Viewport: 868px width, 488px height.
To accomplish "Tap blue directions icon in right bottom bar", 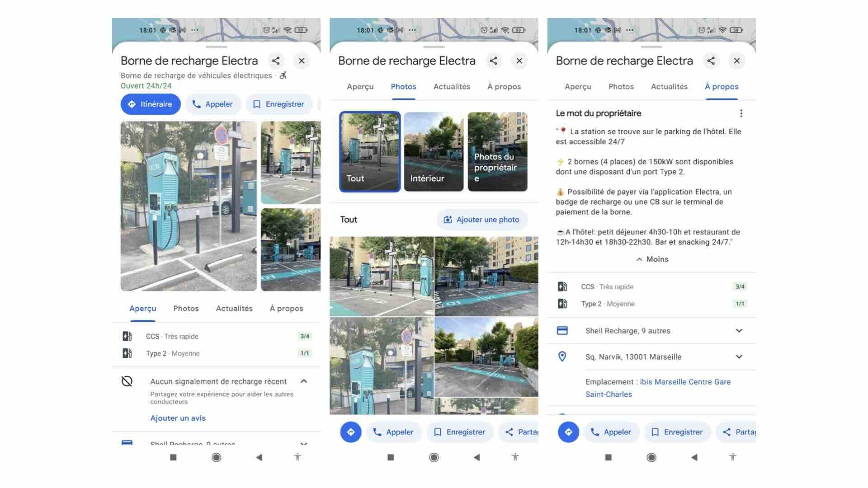I will click(569, 432).
